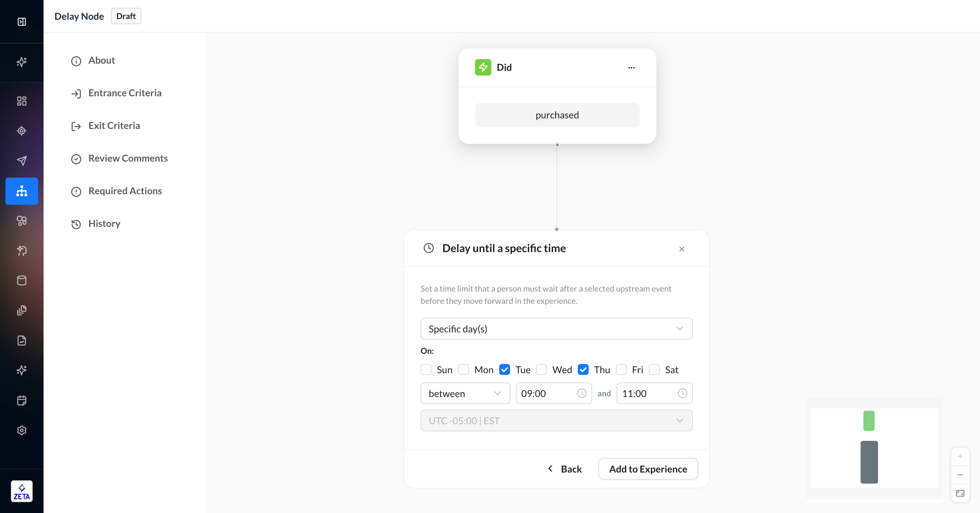Click the clock icon in 09:00 field
980x513 pixels.
pos(581,393)
